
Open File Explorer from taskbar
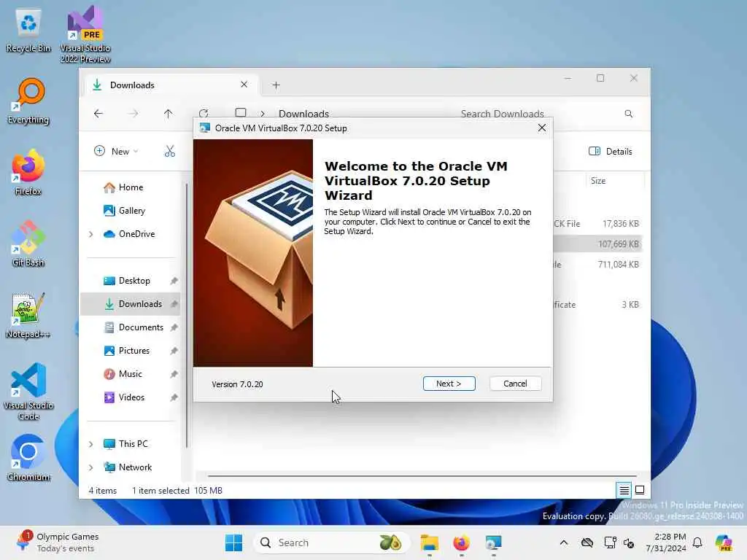coord(429,542)
